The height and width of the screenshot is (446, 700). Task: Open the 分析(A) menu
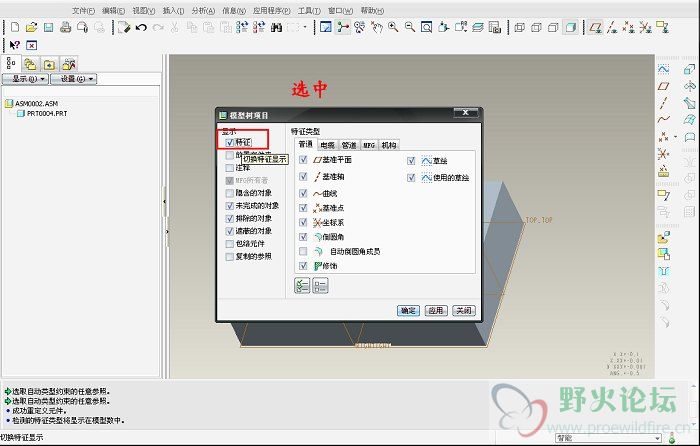pos(203,10)
